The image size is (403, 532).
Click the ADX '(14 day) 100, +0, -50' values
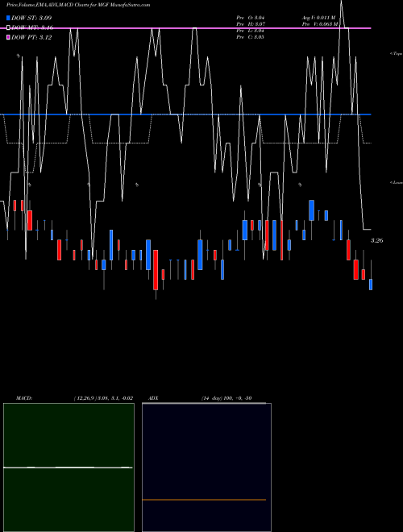(226, 398)
